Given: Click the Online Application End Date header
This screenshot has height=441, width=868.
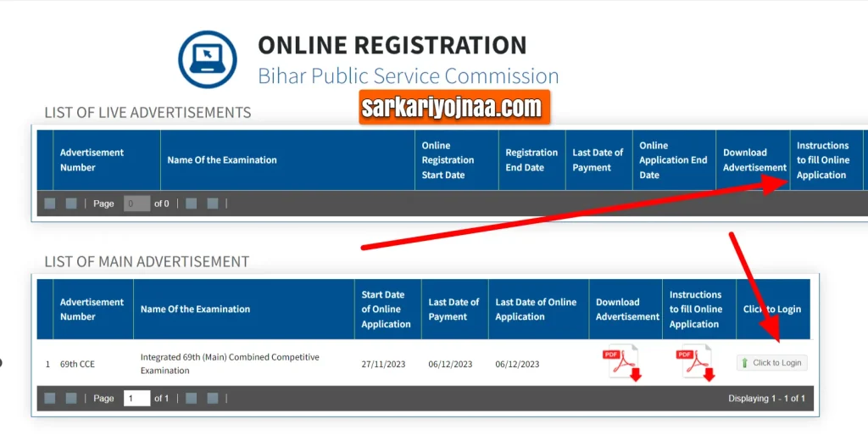Looking at the screenshot, I should click(x=674, y=160).
